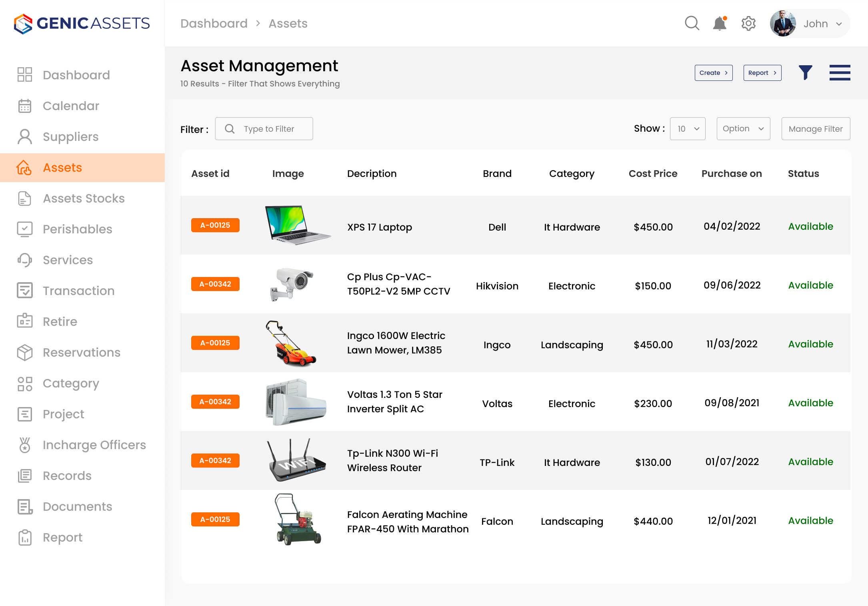Image resolution: width=868 pixels, height=606 pixels.
Task: Click the $230.00 cost price cell
Action: [x=653, y=403]
